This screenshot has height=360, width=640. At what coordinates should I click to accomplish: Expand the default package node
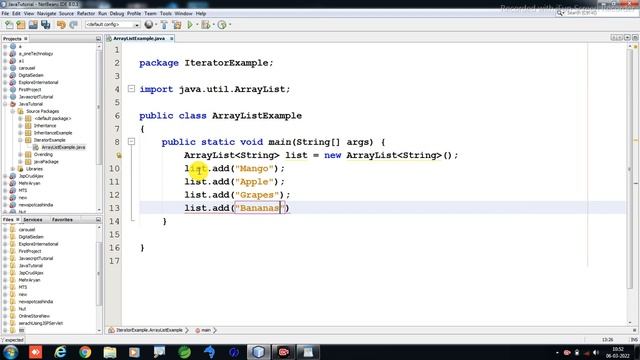[x=20, y=118]
